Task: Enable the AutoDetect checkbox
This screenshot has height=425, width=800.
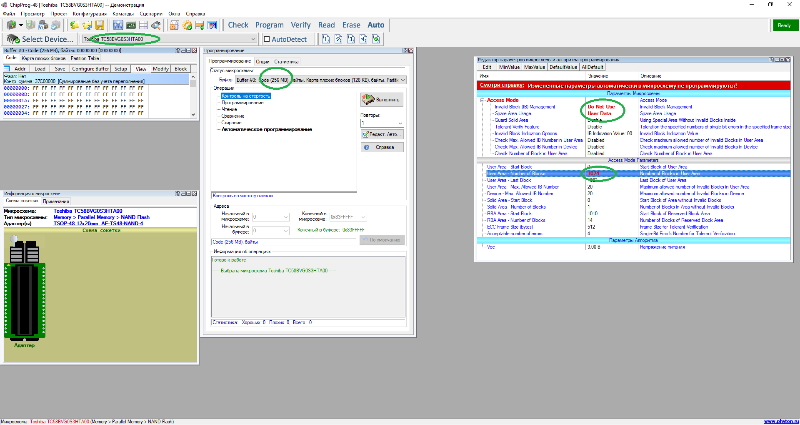Action: tap(267, 39)
